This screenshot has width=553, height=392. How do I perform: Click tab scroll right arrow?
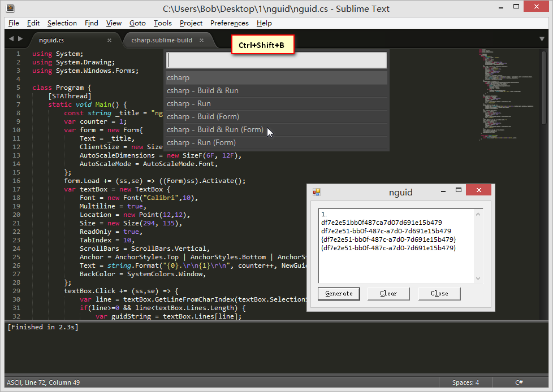point(20,39)
